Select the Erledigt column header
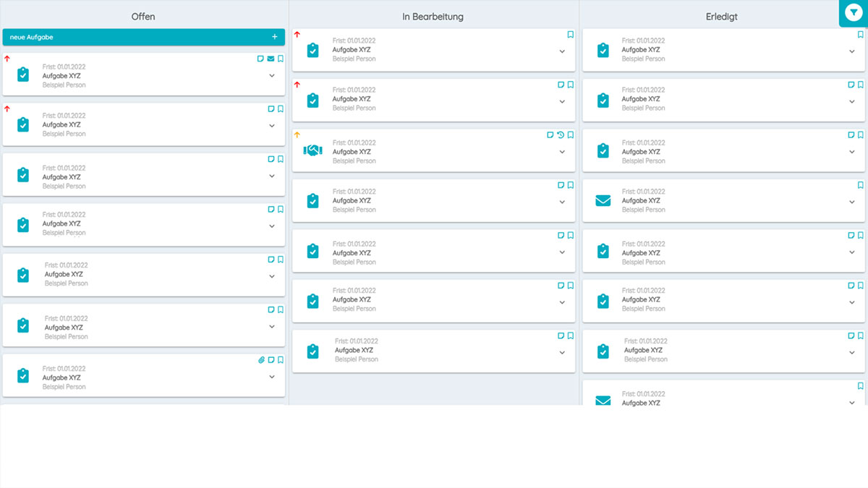The height and width of the screenshot is (488, 868). [721, 16]
